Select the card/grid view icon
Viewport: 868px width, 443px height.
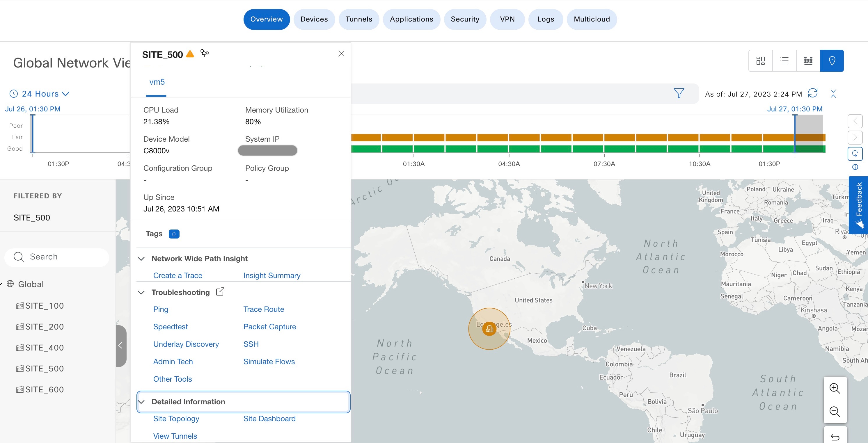(760, 61)
